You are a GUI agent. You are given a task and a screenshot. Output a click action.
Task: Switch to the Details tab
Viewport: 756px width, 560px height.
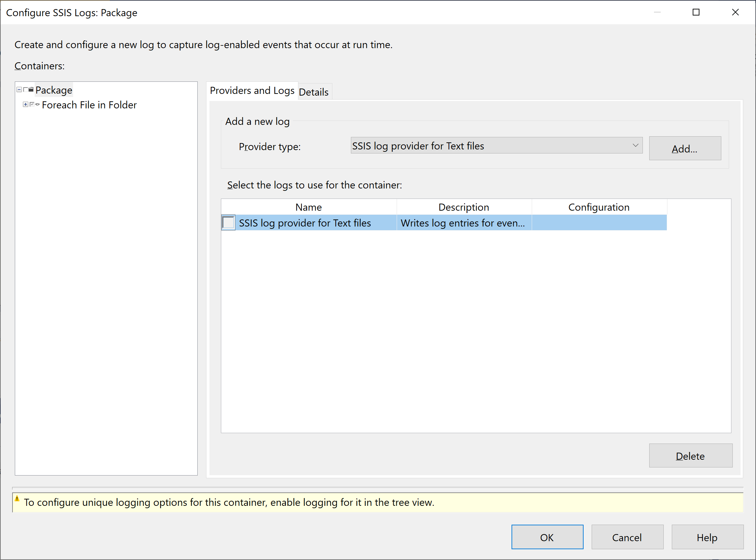314,92
